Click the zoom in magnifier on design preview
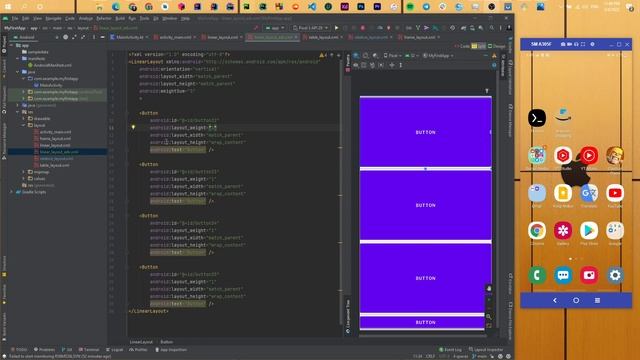The height and width of the screenshot is (360, 640). [x=489, y=317]
